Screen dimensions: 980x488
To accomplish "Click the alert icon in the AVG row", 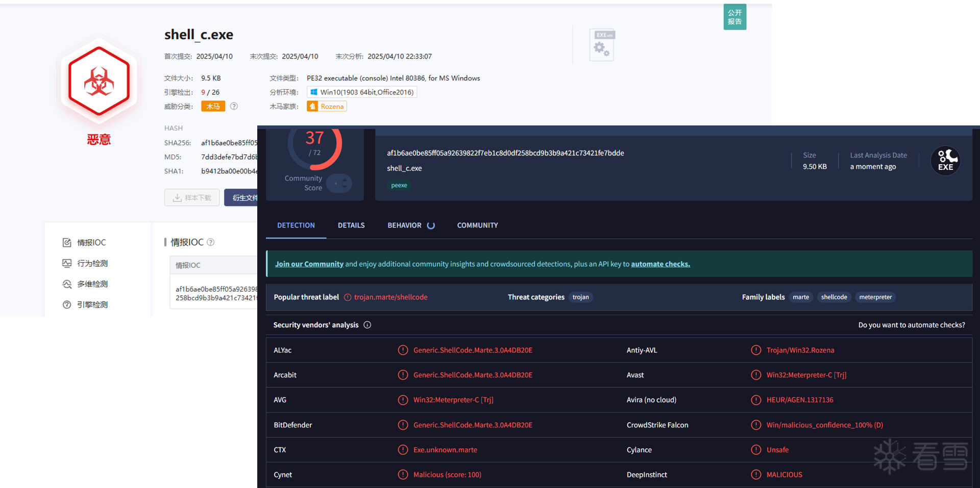I will click(x=403, y=400).
